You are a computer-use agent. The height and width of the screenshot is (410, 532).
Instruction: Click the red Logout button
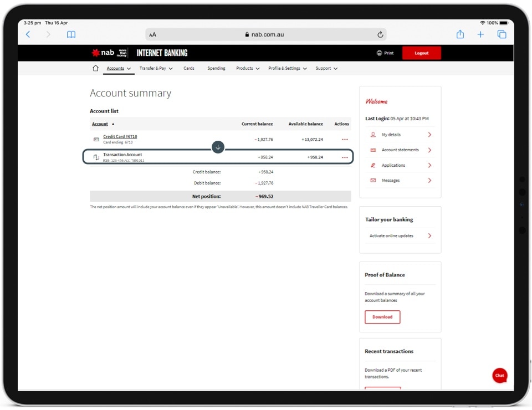pos(421,53)
